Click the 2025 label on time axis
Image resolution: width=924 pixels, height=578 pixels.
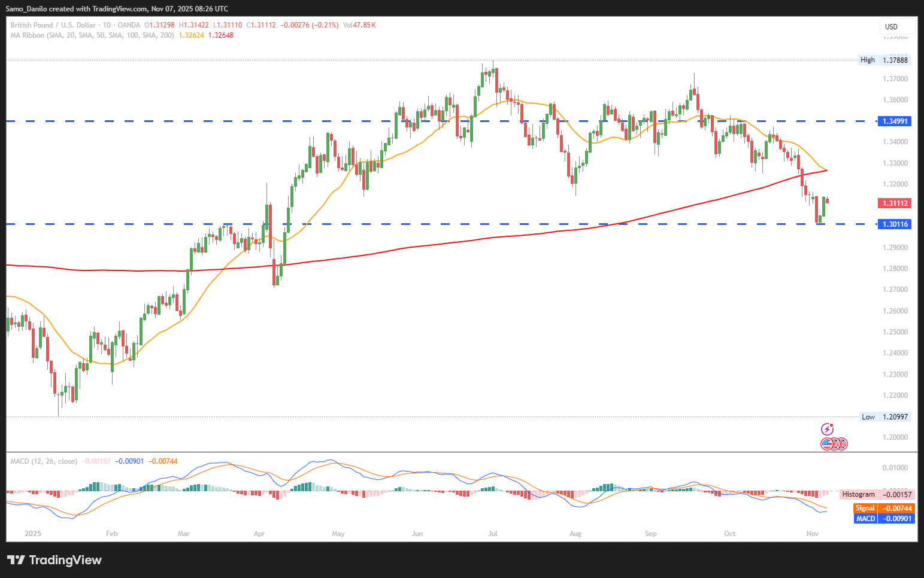(x=33, y=534)
